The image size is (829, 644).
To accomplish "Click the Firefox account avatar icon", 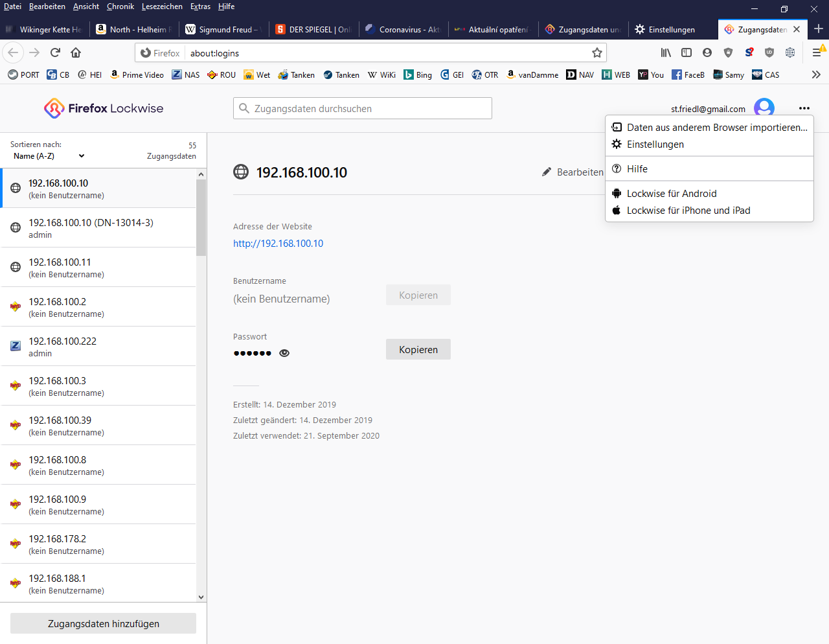I will (764, 108).
